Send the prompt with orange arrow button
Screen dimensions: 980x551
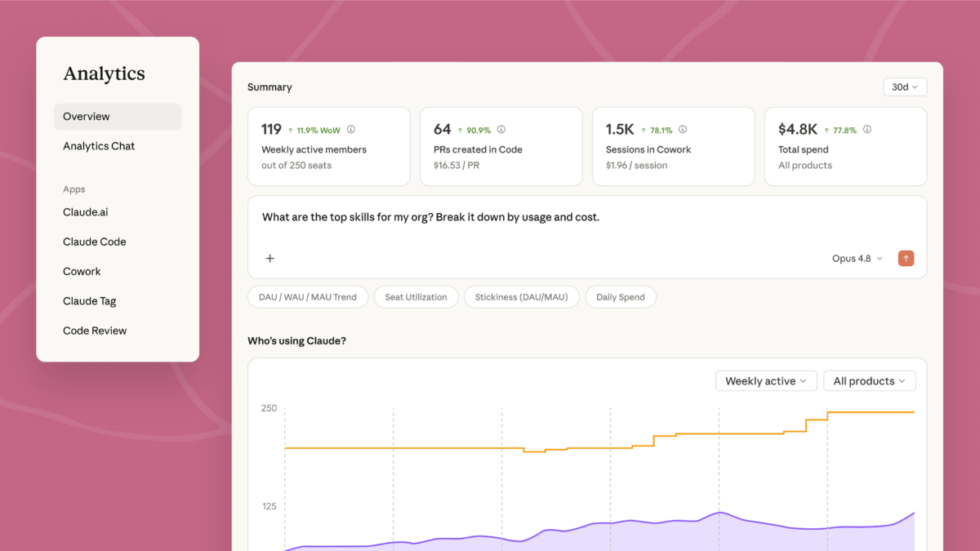(x=906, y=259)
